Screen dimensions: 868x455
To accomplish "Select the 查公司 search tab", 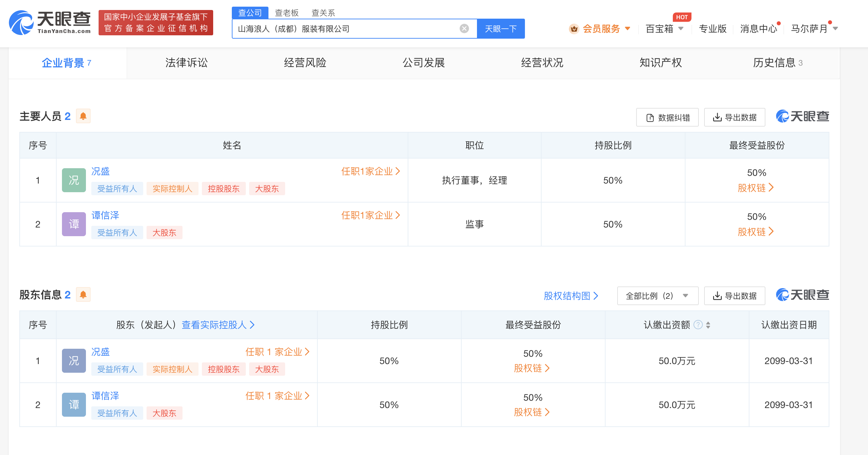I will 250,13.
